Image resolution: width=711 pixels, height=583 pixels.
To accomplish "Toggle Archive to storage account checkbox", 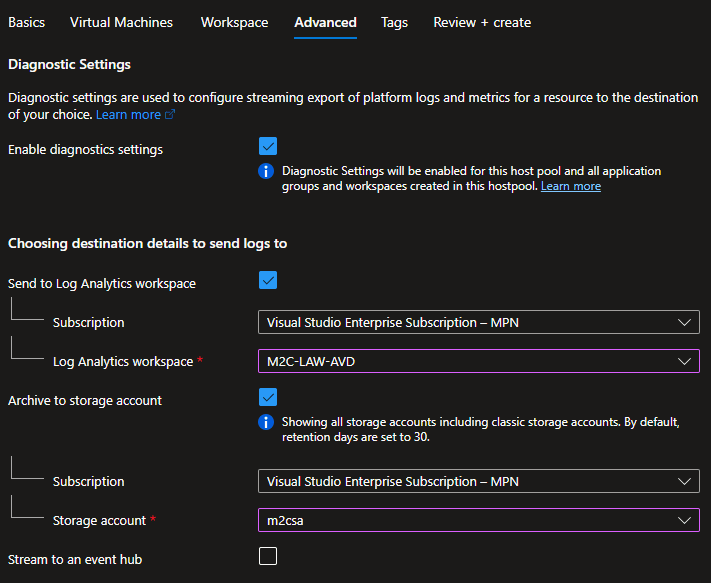I will 268,397.
